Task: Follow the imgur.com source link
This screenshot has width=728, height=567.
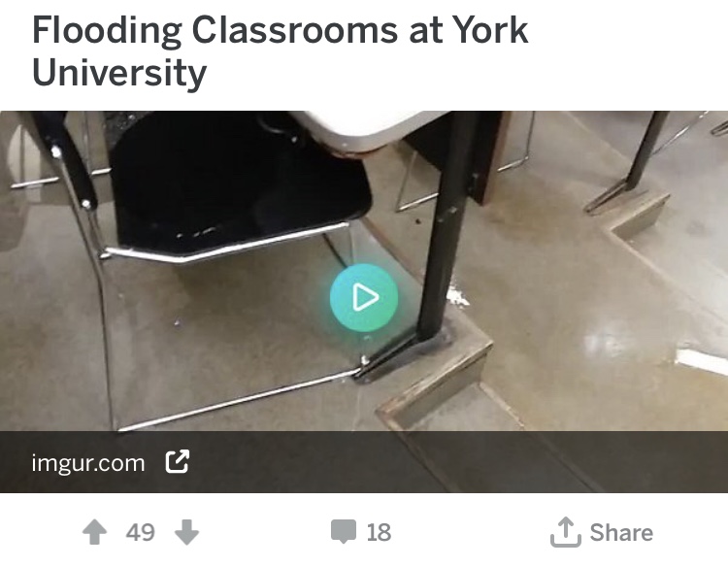Action: coord(88,463)
